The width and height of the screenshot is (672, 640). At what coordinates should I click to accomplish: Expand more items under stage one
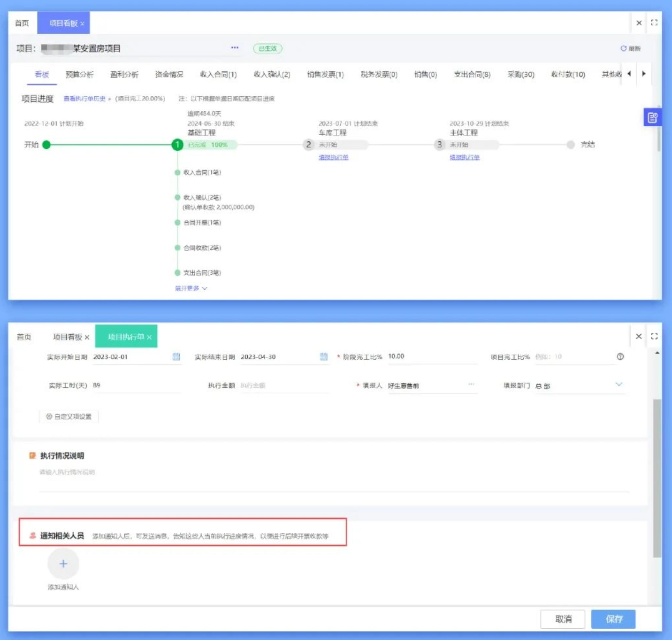(x=191, y=288)
